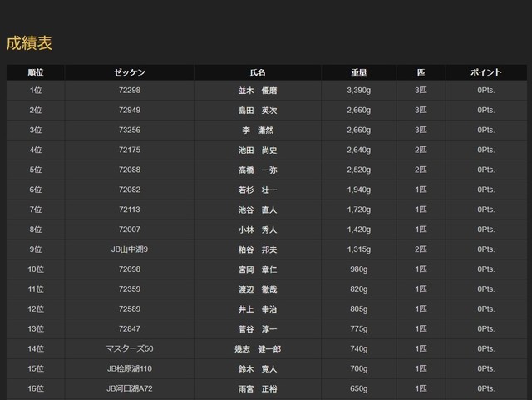
Task: Click the 0Pts. cell in 8位 row
Action: [486, 229]
